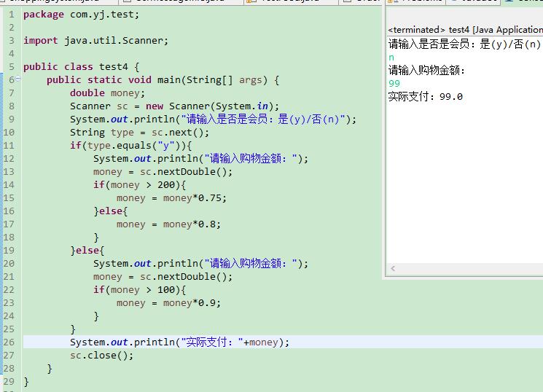Click console output '实际支付：99.0'
This screenshot has width=543, height=392.
click(x=426, y=96)
